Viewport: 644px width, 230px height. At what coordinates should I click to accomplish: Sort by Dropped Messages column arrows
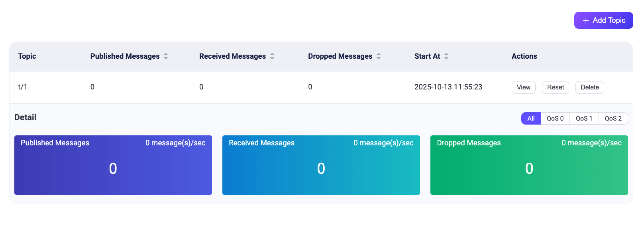coord(379,56)
